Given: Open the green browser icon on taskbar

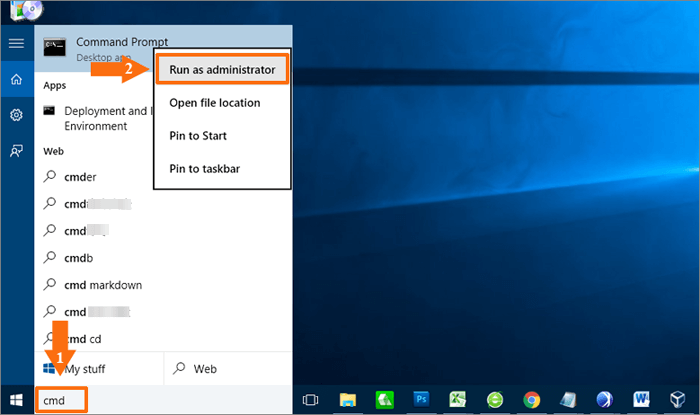Looking at the screenshot, I should (495, 400).
